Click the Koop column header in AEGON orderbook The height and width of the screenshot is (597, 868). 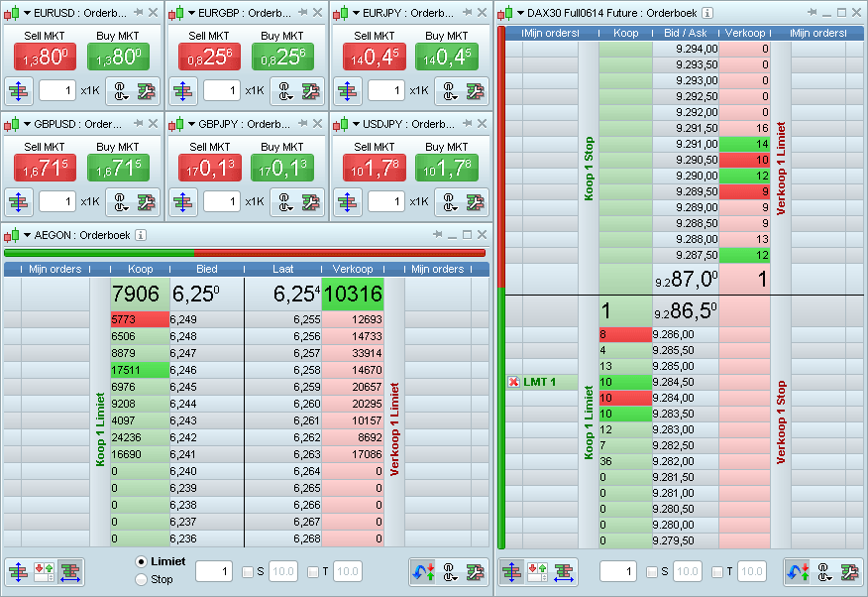(140, 269)
